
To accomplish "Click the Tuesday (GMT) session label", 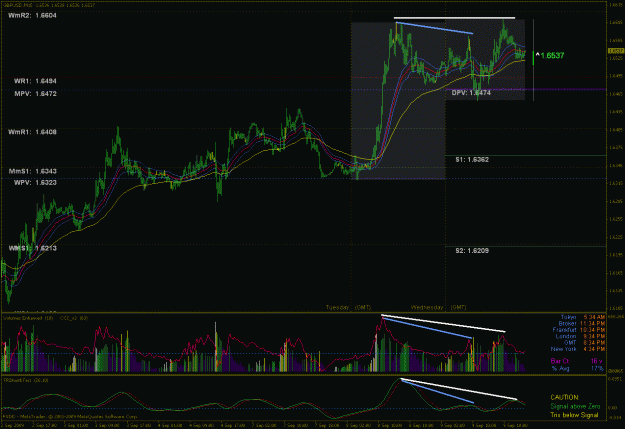I will click(348, 307).
